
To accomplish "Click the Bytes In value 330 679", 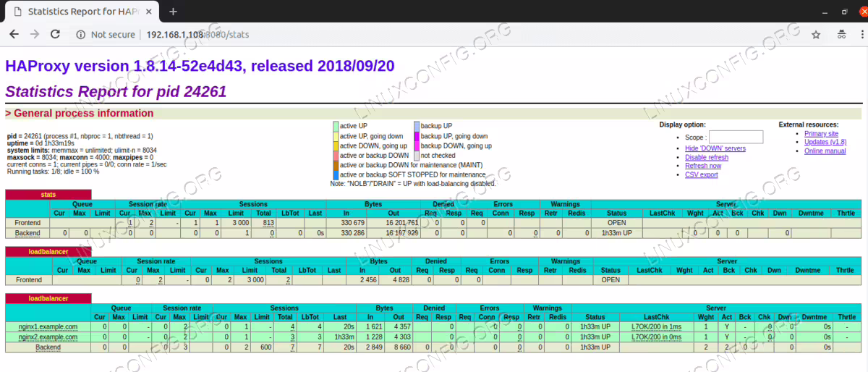I will (352, 223).
